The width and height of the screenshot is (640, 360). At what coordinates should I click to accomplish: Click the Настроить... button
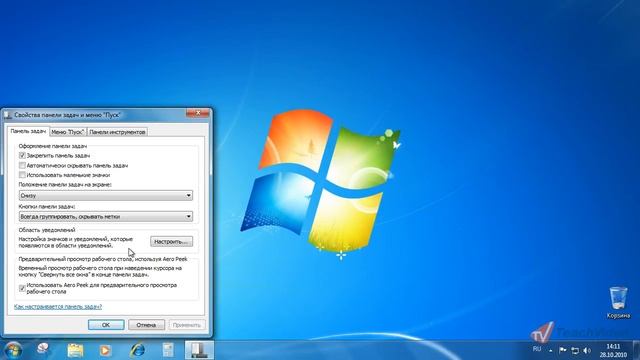pos(171,242)
